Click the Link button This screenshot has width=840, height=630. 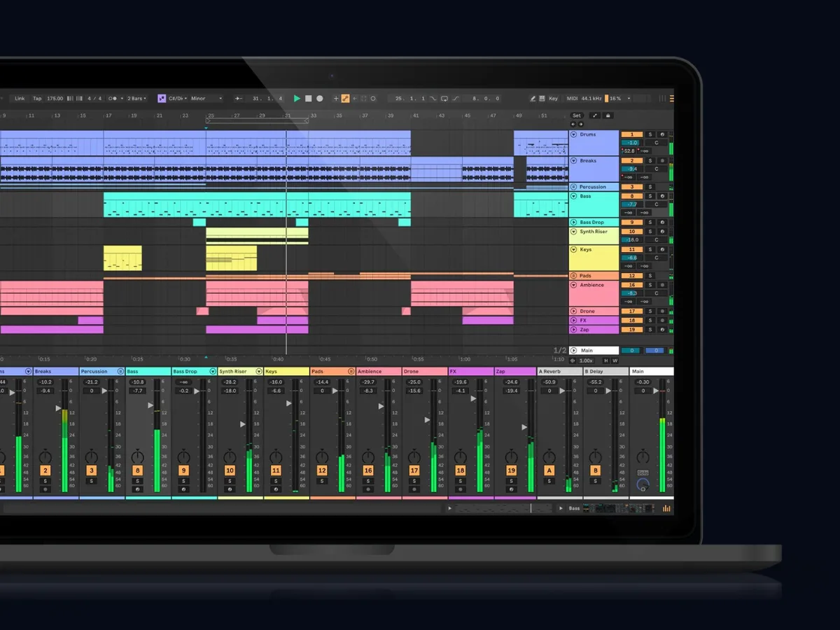coord(20,99)
